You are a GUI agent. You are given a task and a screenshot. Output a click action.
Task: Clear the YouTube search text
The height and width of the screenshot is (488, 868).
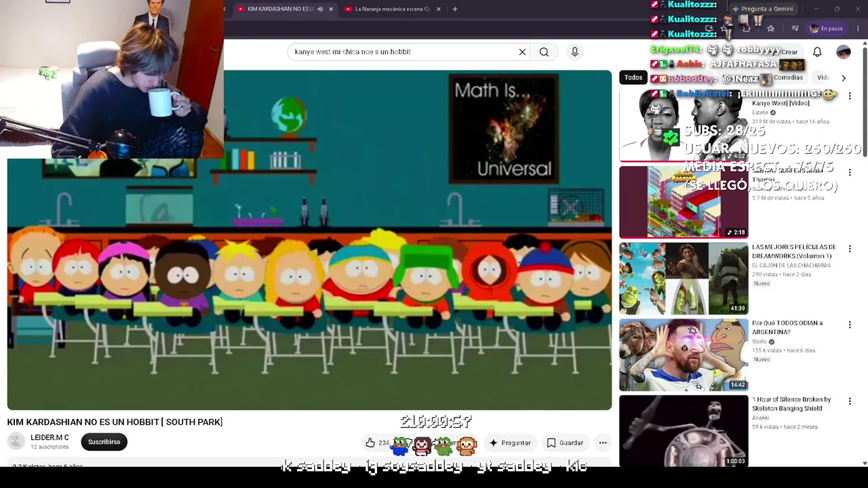522,52
